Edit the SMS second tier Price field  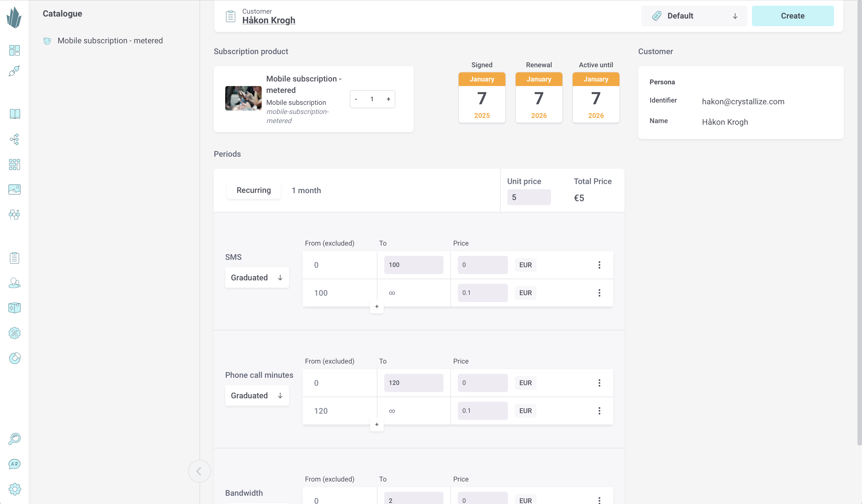483,293
